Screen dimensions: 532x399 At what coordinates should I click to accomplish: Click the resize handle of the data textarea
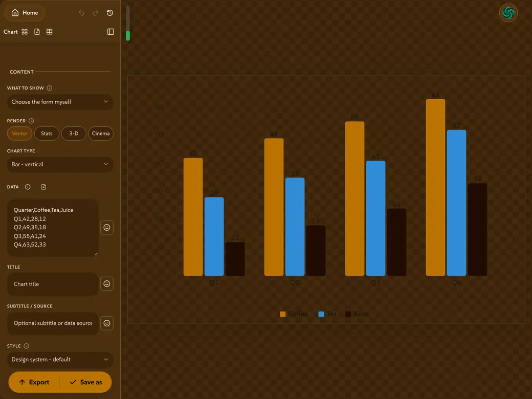point(96,254)
